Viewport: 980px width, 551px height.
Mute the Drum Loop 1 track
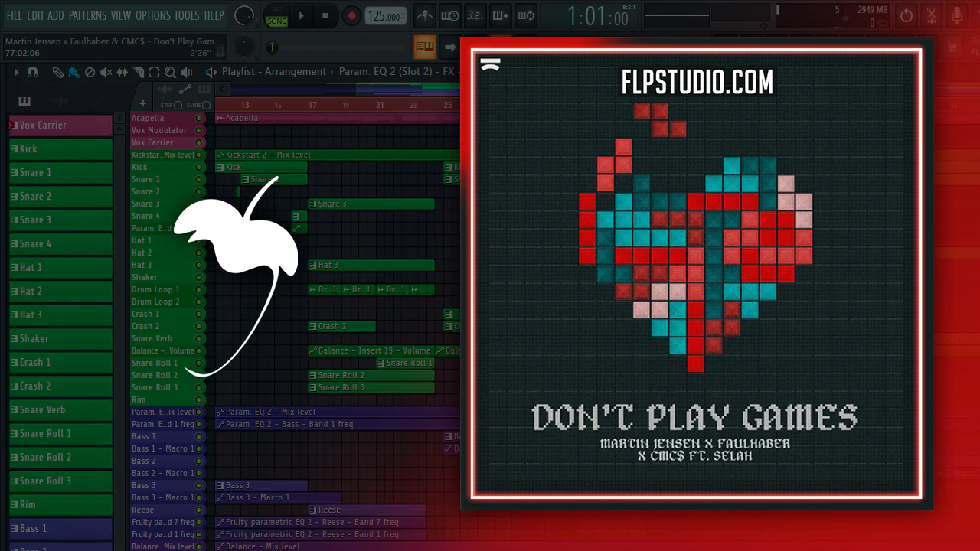pos(199,289)
